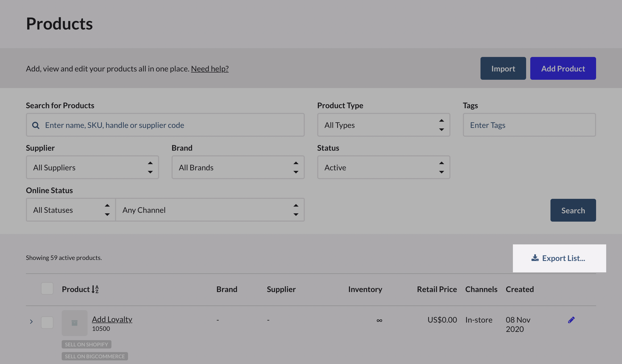Screen dimensions: 622x364
Task: Check the select-all products checkbox
Action: [47, 288]
